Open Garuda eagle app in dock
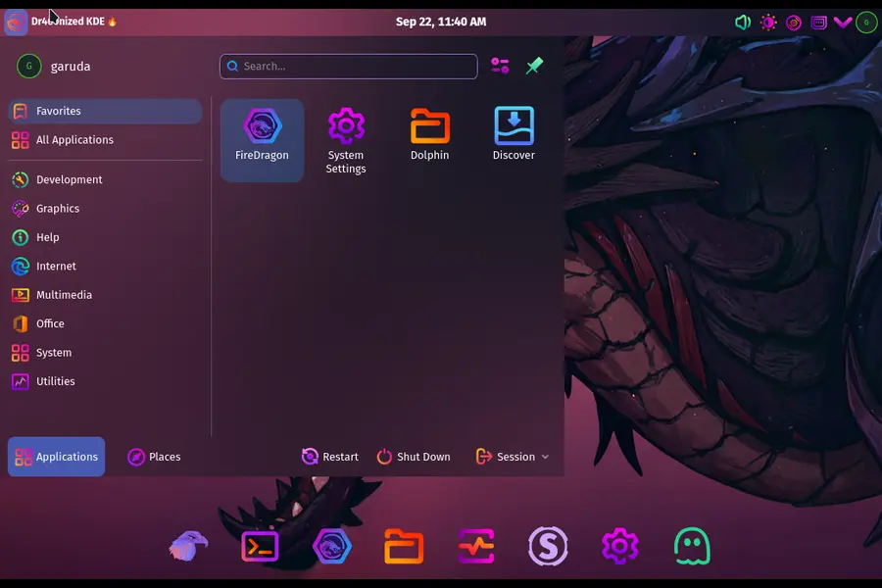Image resolution: width=882 pixels, height=588 pixels. pos(188,545)
